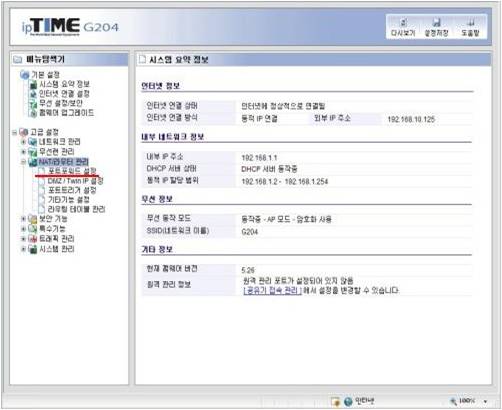Click the 트래픽 관리 chart icon

[33, 239]
